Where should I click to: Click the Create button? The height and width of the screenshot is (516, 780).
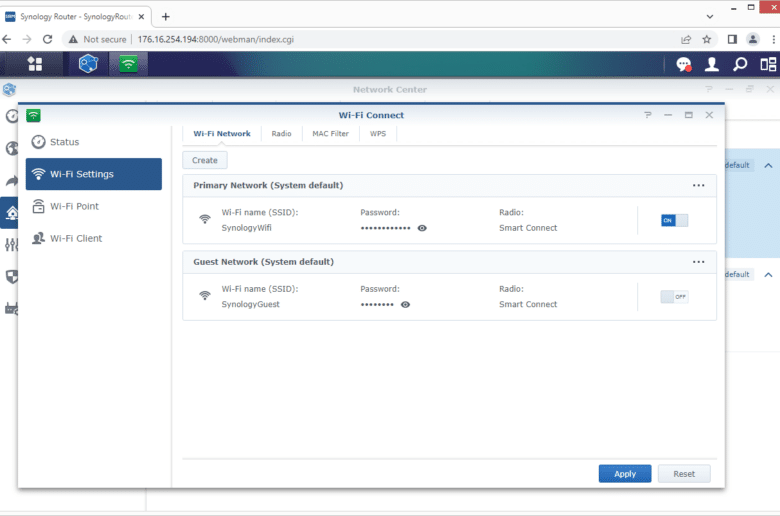pyautogui.click(x=205, y=160)
